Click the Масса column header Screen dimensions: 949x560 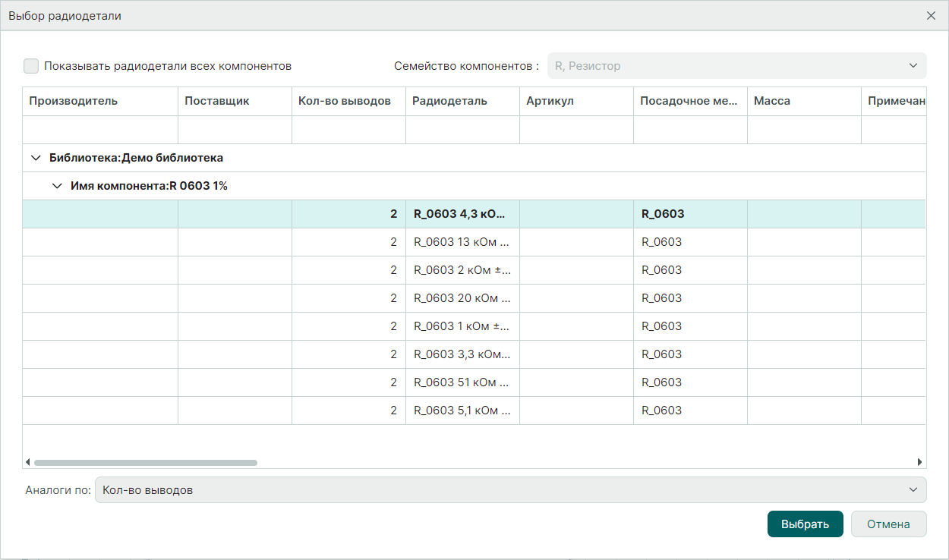pyautogui.click(x=804, y=101)
